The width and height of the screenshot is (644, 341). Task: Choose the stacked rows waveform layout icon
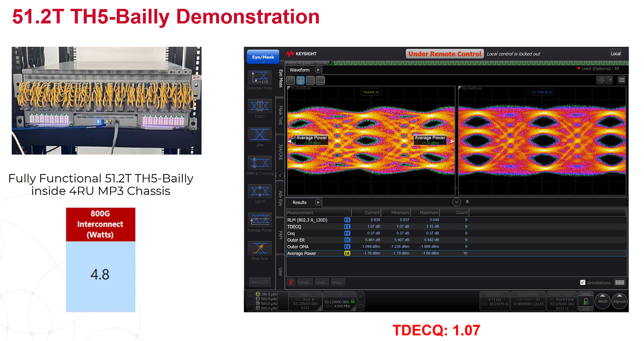click(310, 80)
